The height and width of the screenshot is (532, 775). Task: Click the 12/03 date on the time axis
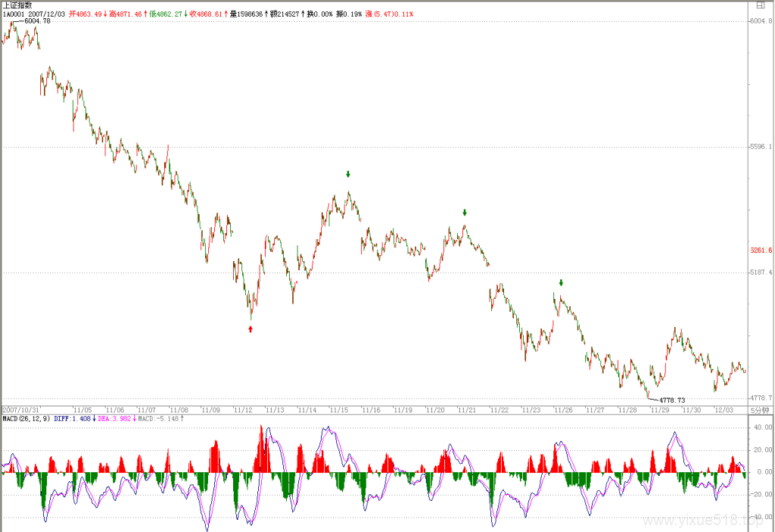[724, 410]
